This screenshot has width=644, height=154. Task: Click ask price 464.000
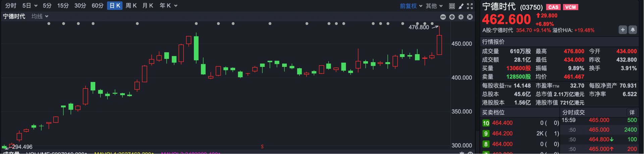point(502,144)
